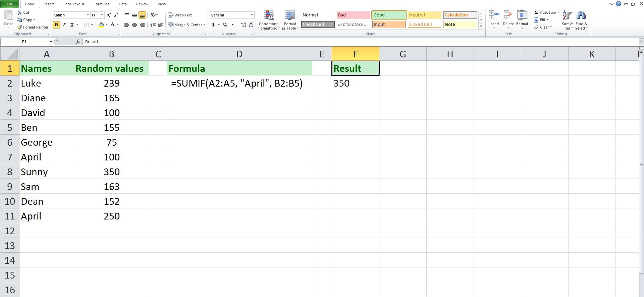
Task: Select column D header
Action: click(239, 54)
